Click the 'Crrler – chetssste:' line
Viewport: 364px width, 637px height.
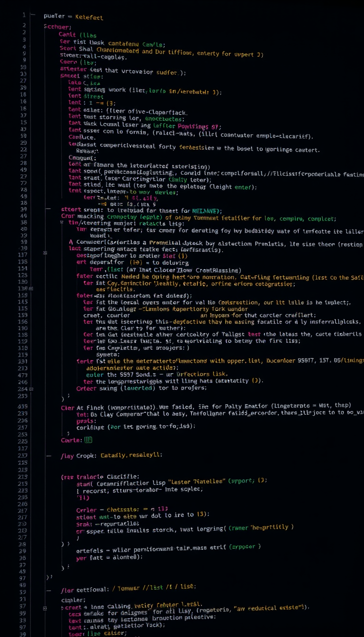tap(122, 510)
